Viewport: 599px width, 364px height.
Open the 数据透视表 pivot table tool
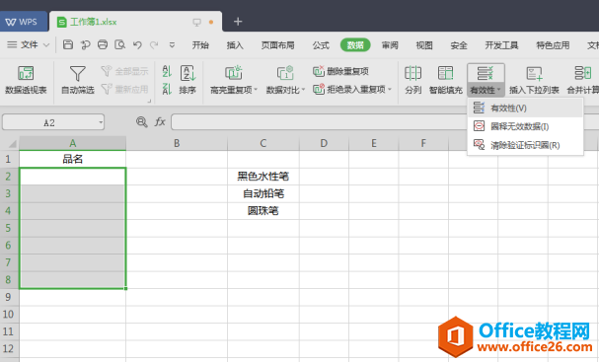coord(26,80)
